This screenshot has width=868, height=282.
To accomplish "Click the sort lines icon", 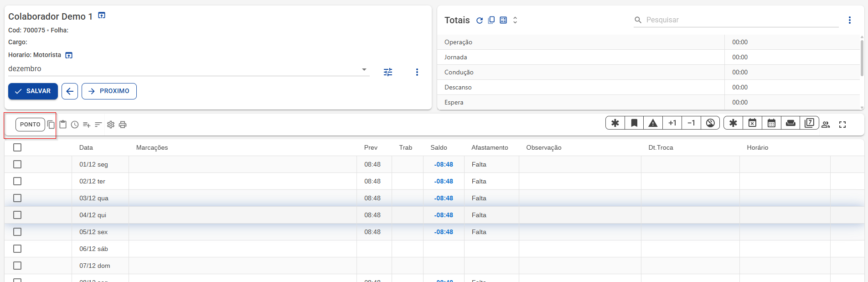I will point(98,125).
